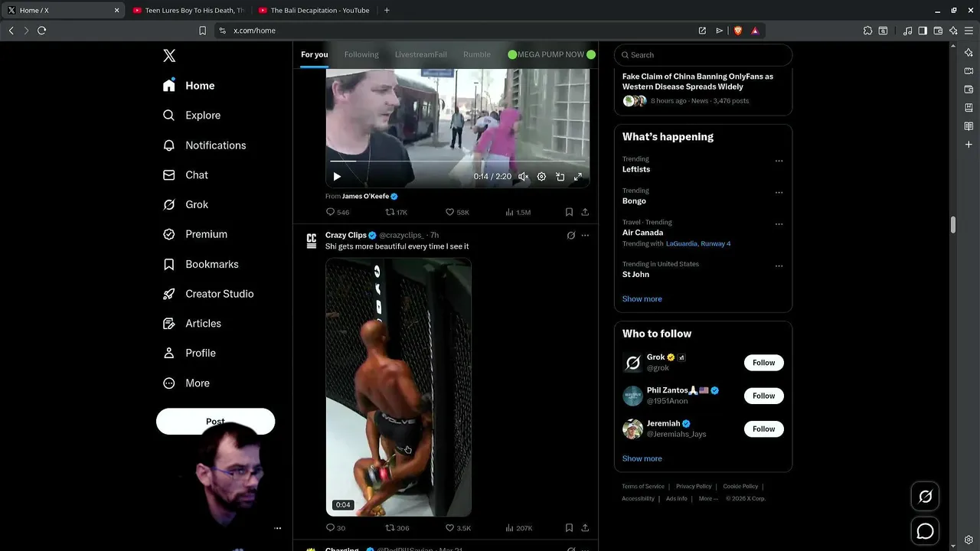Screen dimensions: 980x551
Task: Like the Crazy Clips post with 3.5K likes
Action: tap(458, 528)
